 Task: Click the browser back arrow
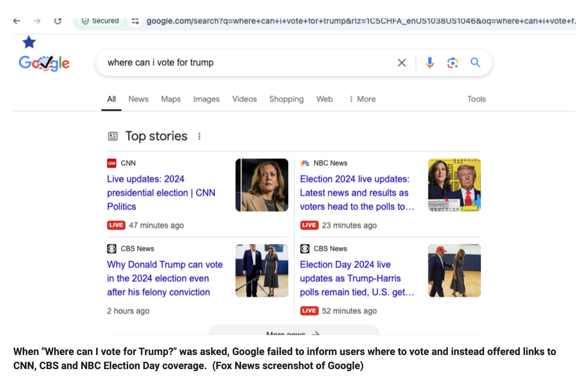pyautogui.click(x=17, y=21)
